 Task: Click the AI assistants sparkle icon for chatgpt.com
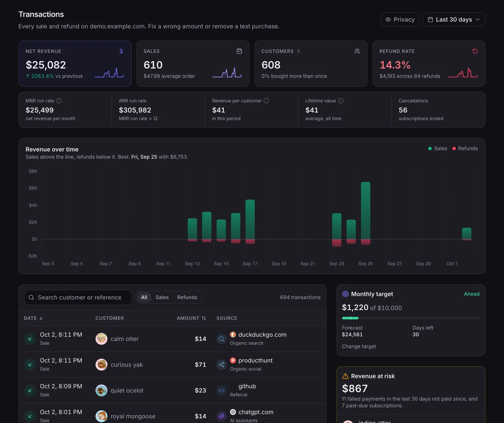pos(221,416)
